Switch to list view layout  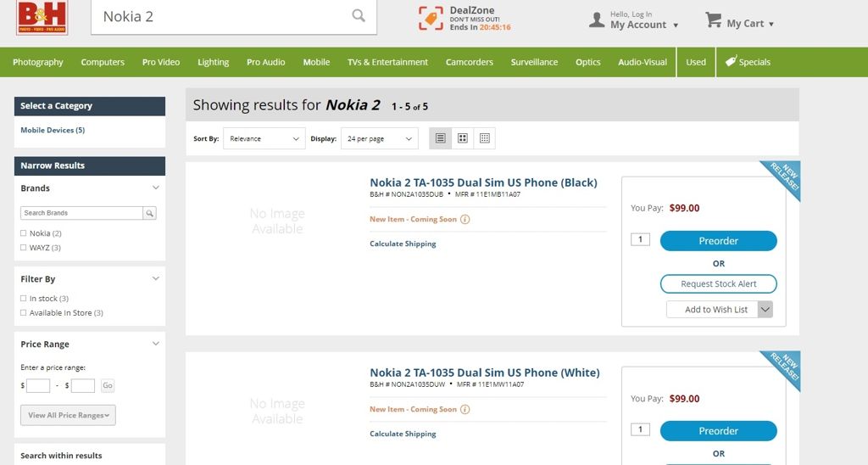440,138
